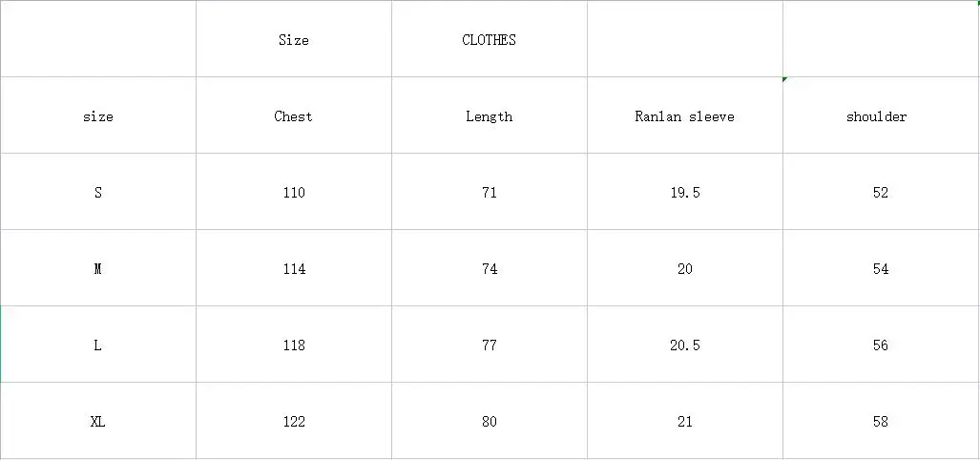Select the chest value 122 cell
Viewport: 980px width, 460px height.
coord(294,422)
